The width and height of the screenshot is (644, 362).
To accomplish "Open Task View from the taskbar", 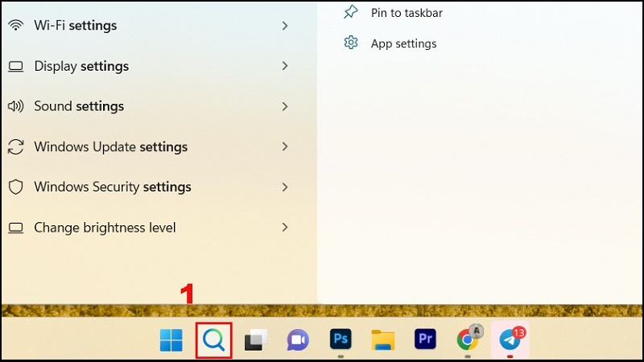I will point(256,340).
